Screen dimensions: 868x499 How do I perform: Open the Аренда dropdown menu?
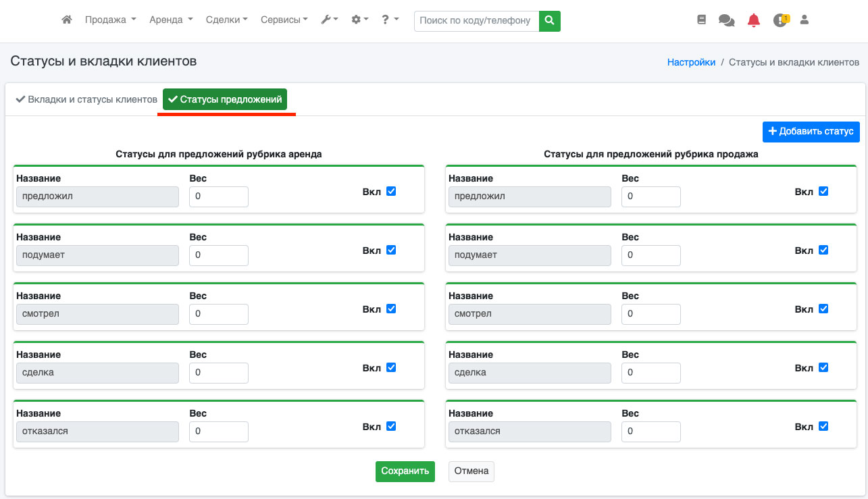tap(171, 20)
